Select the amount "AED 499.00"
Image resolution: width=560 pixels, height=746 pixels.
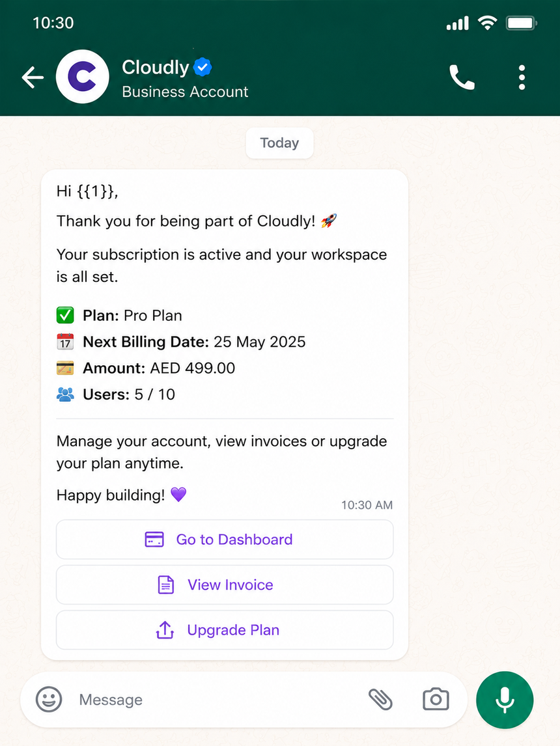click(x=193, y=368)
